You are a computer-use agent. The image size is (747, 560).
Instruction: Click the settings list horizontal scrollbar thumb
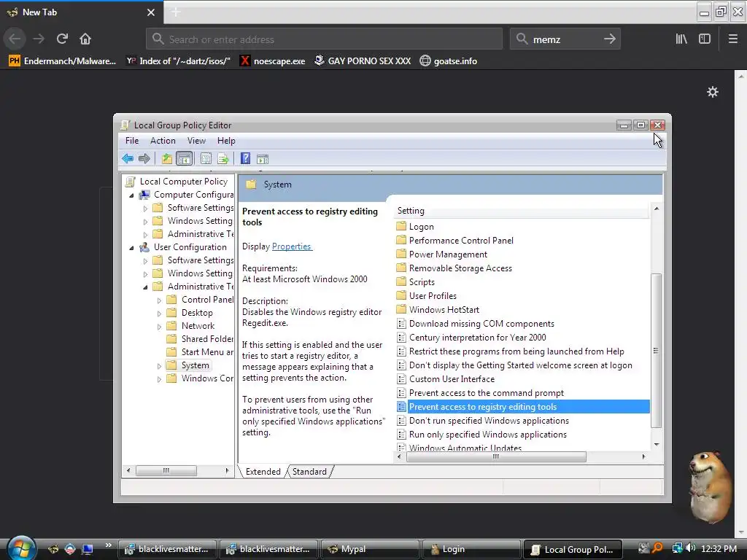tap(496, 456)
